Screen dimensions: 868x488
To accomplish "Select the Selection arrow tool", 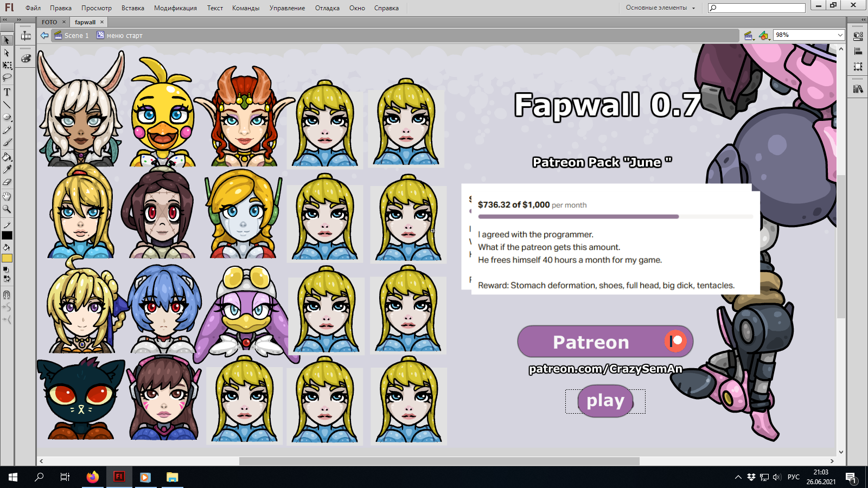I will 7,40.
